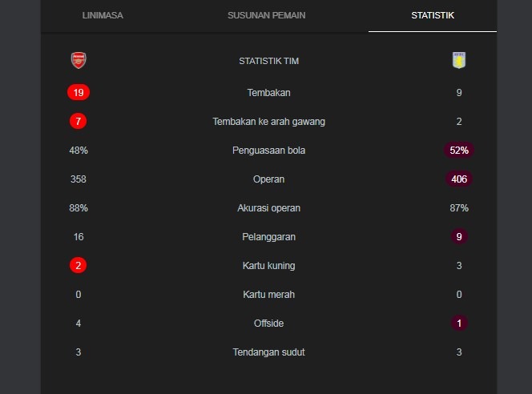532x394 pixels.
Task: Click the Aston Villa club crest icon
Action: tap(459, 60)
